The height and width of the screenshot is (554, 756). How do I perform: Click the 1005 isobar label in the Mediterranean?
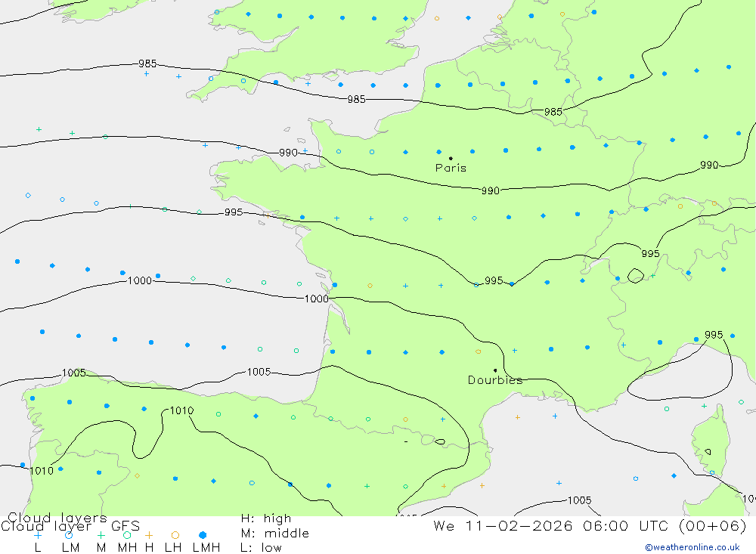coord(579,500)
